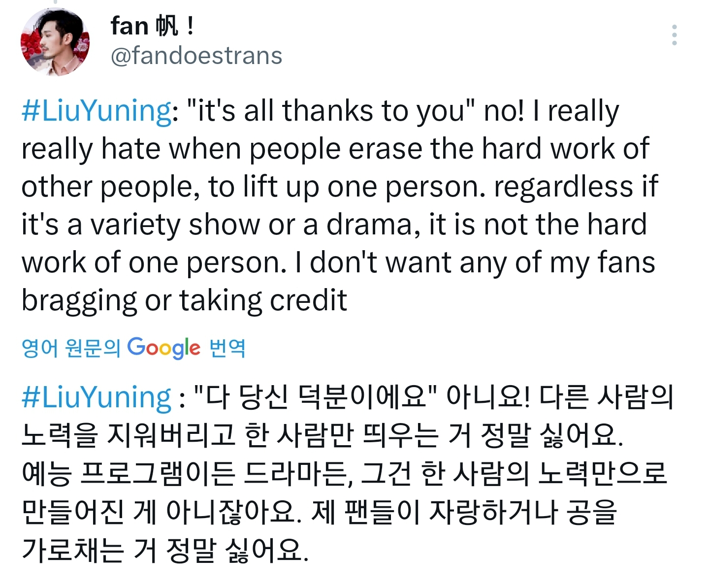Click Korean line starting '만들어진 게 아니잖아요'

319,512
